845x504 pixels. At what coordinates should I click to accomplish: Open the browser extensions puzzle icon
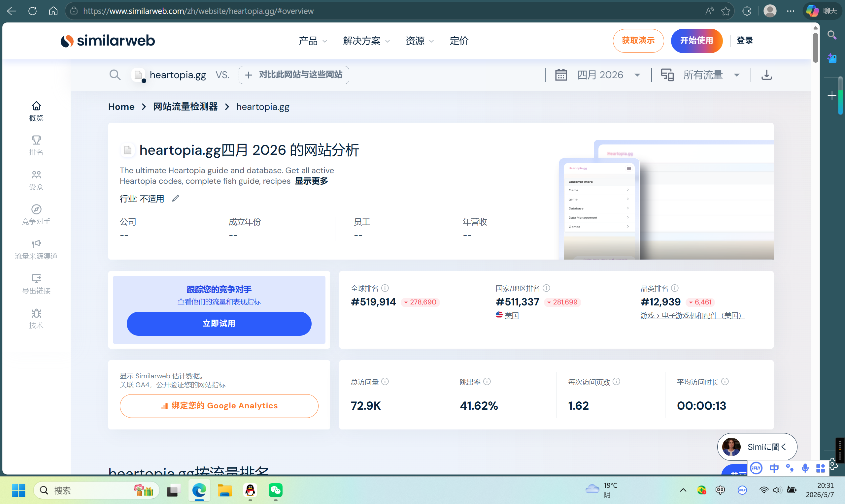[x=746, y=11]
